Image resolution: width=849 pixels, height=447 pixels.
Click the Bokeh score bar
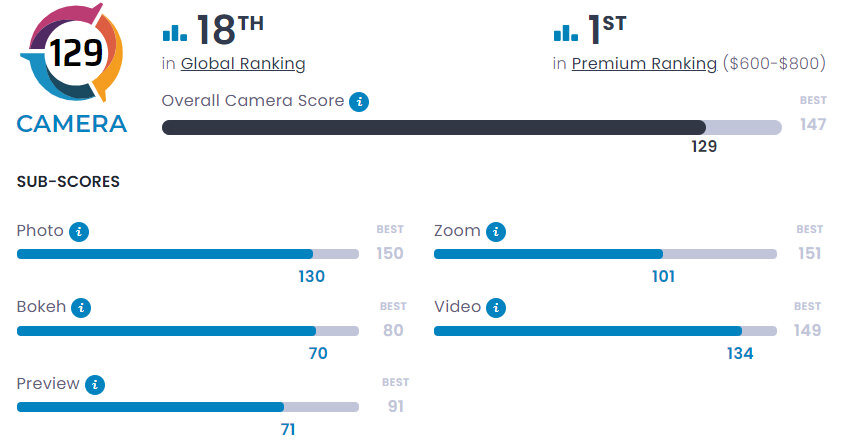187,330
